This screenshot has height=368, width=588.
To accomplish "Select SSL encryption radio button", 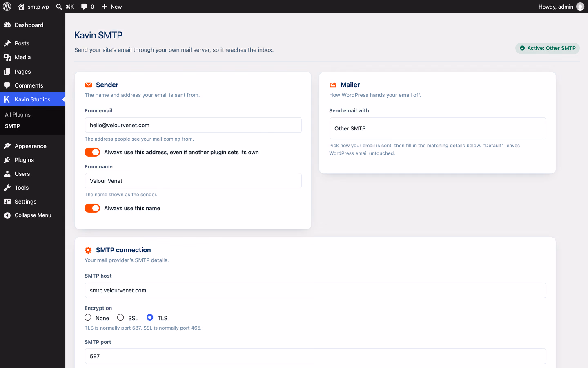I will (x=120, y=317).
